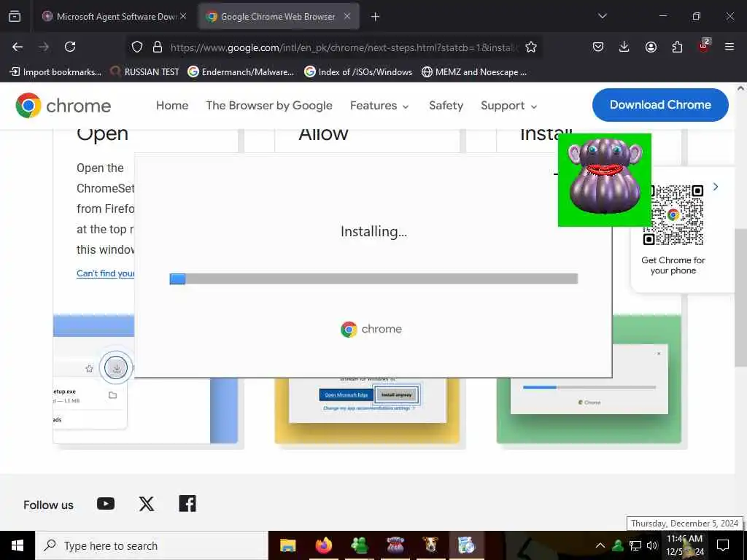
Task: Open the dog icon app on taskbar
Action: pyautogui.click(x=430, y=545)
